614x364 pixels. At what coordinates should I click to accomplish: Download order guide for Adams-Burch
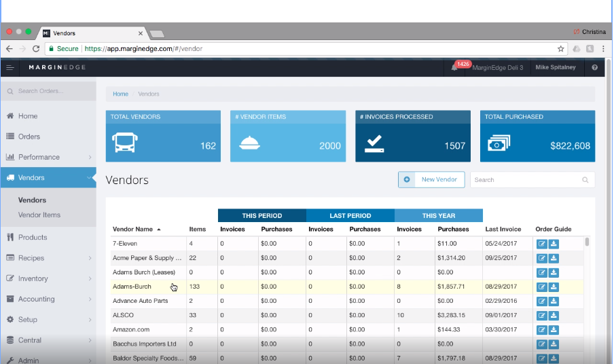click(x=554, y=287)
